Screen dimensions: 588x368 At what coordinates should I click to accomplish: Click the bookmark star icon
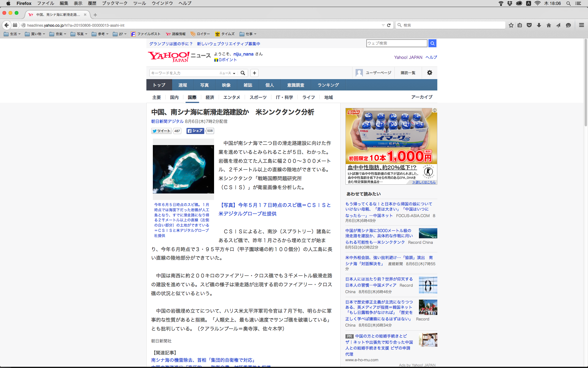coord(511,25)
